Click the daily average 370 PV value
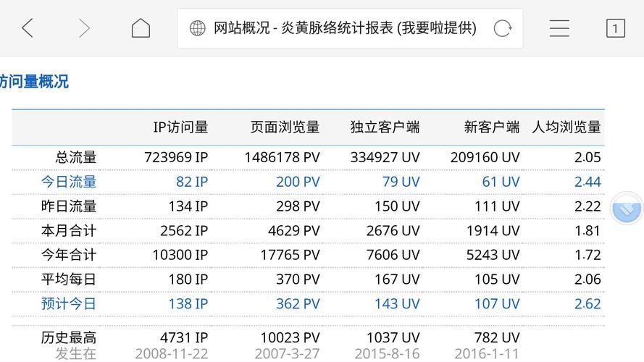644x362 pixels. pyautogui.click(x=298, y=279)
